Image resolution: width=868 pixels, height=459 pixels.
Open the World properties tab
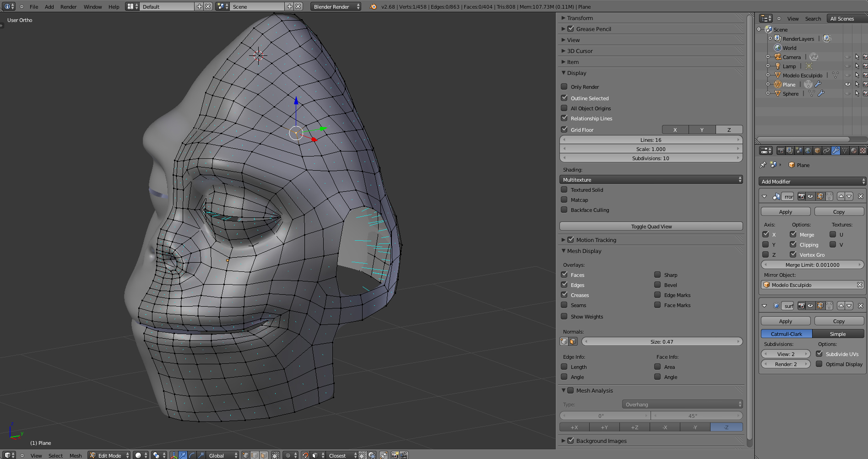coord(808,151)
